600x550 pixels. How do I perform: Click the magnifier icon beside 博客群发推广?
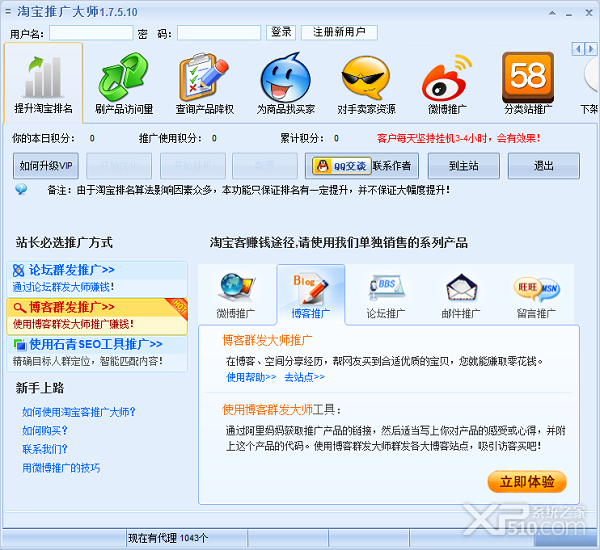pyautogui.click(x=19, y=307)
